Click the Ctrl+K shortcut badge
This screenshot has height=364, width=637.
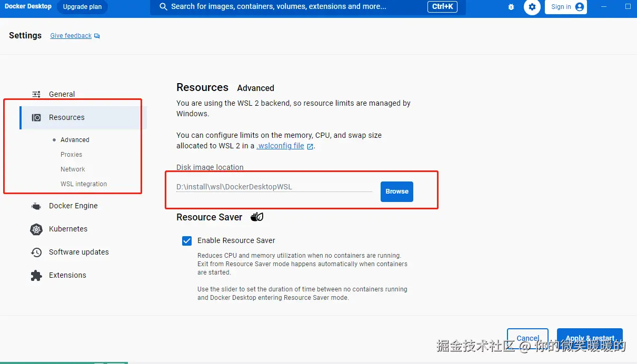[x=442, y=7]
